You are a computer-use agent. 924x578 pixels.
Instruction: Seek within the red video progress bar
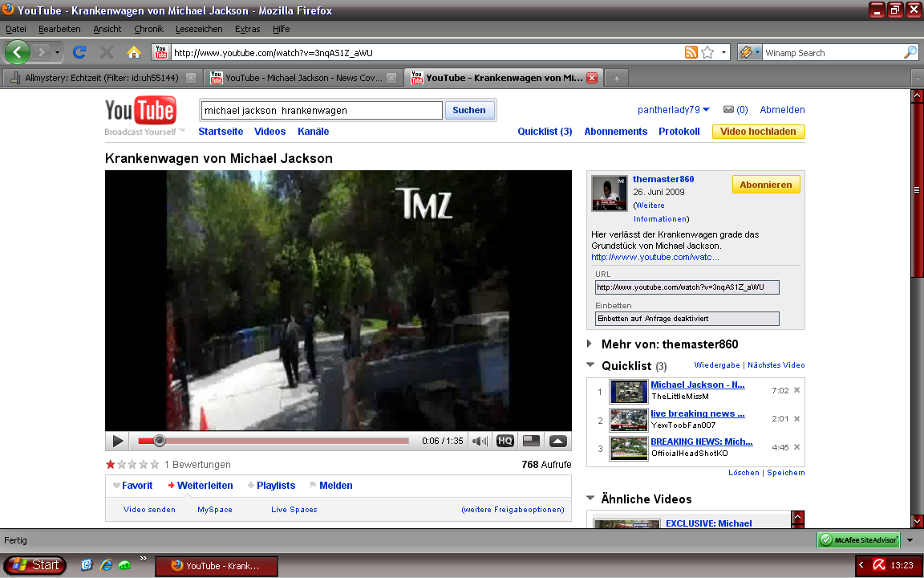tap(274, 441)
